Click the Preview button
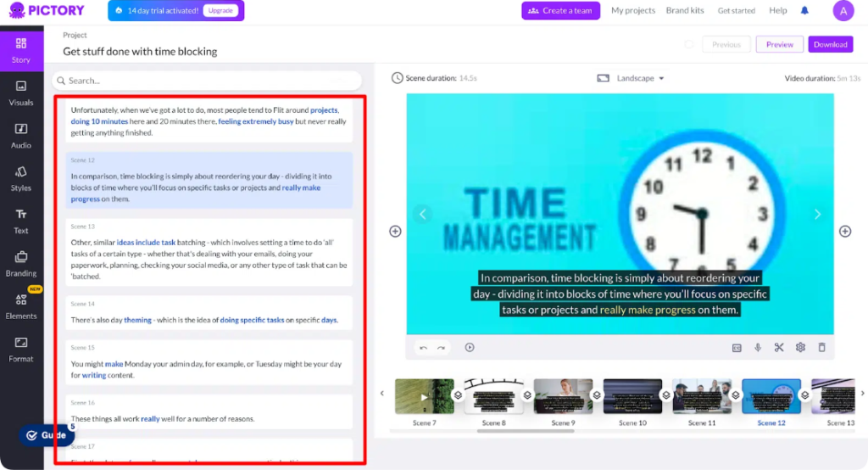The height and width of the screenshot is (470, 868). coord(779,44)
